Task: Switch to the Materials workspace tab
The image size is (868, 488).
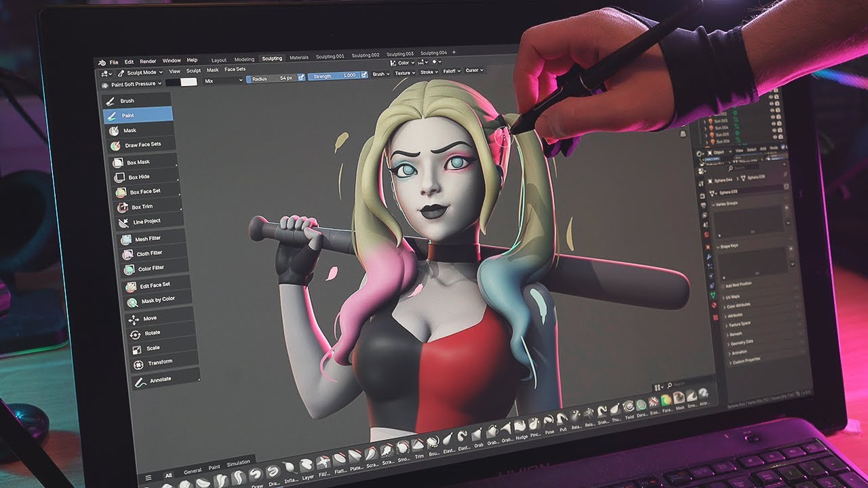Action: pos(299,58)
